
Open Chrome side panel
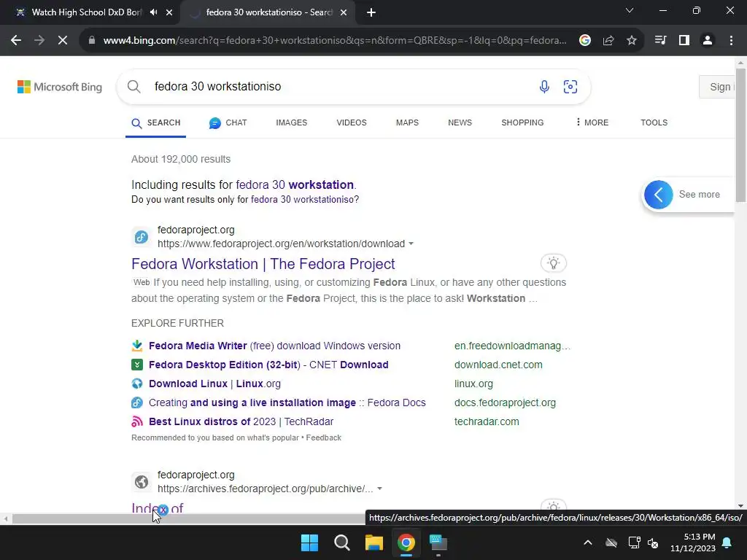point(684,41)
